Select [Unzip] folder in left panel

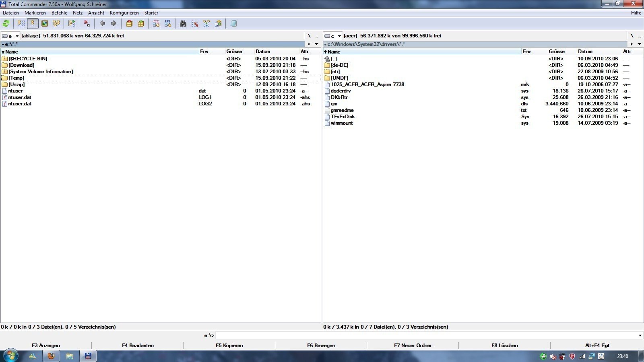click(161, 84)
